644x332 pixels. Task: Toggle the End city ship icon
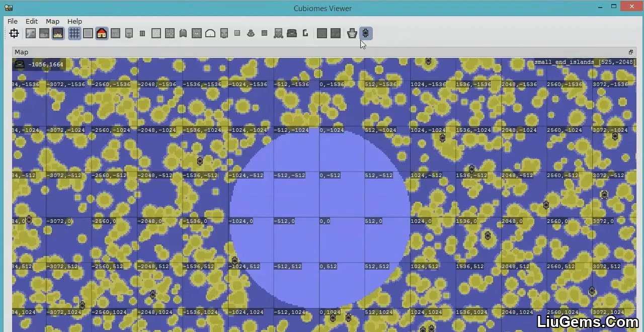tap(352, 34)
